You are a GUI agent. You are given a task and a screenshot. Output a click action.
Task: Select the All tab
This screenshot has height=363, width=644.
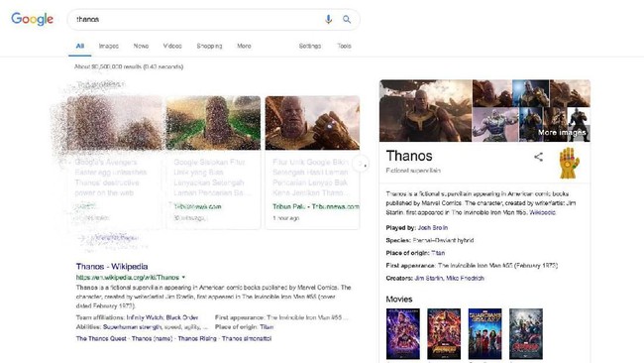coord(80,46)
